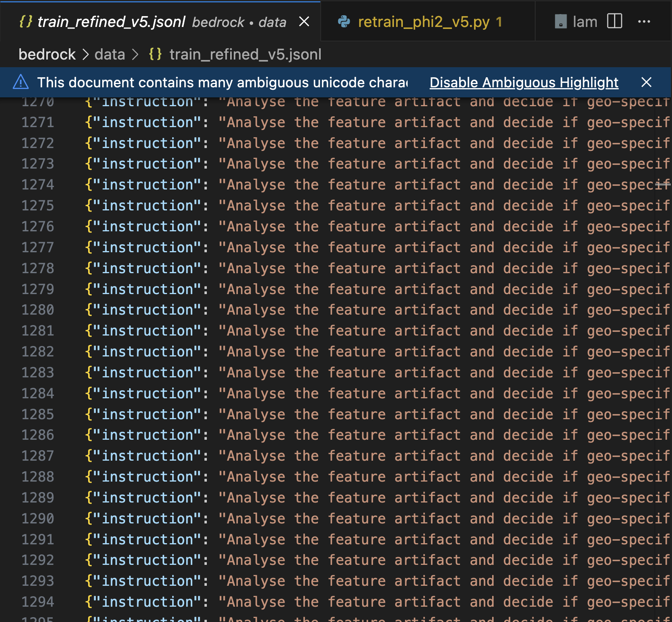Click line number 1290 in the gutter
672x622 pixels.
[x=37, y=519]
